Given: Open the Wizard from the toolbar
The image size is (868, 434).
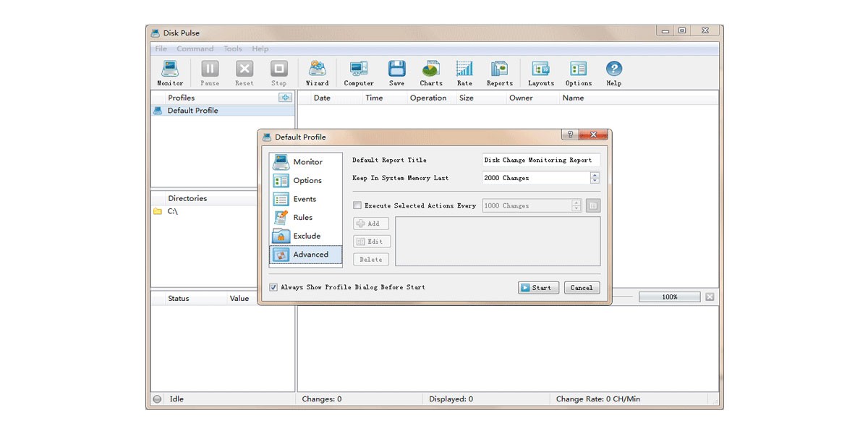Looking at the screenshot, I should click(317, 73).
